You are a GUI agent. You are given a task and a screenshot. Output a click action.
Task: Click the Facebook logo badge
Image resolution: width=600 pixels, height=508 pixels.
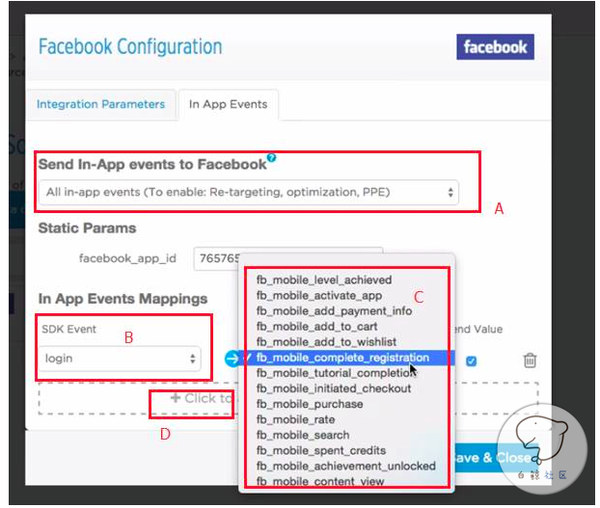(495, 47)
